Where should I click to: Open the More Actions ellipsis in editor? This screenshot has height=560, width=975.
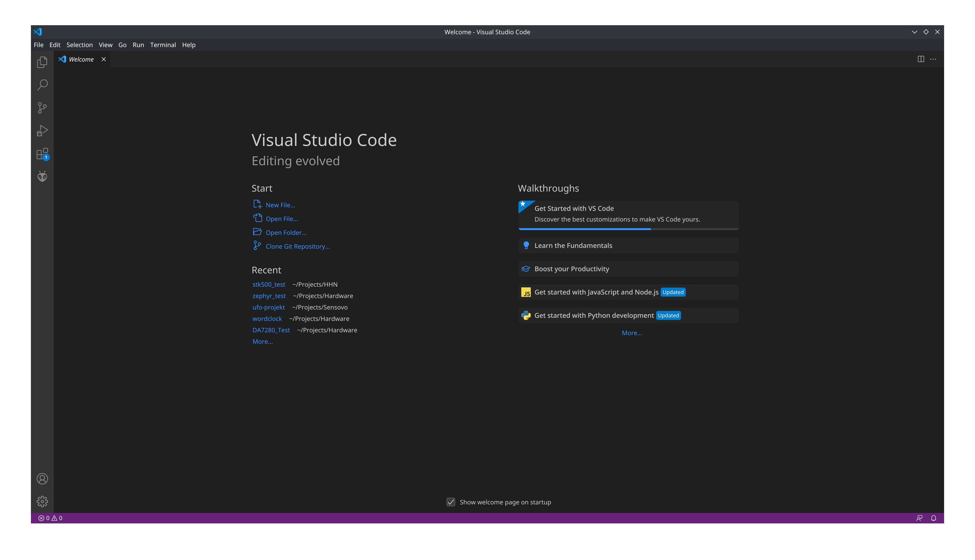(933, 59)
